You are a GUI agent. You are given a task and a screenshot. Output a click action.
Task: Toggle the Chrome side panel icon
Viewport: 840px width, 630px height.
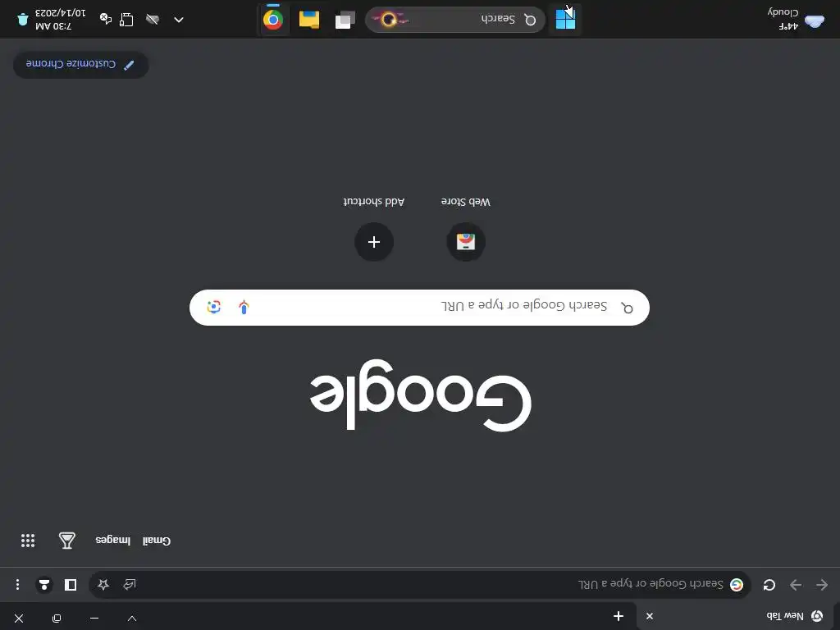point(71,584)
